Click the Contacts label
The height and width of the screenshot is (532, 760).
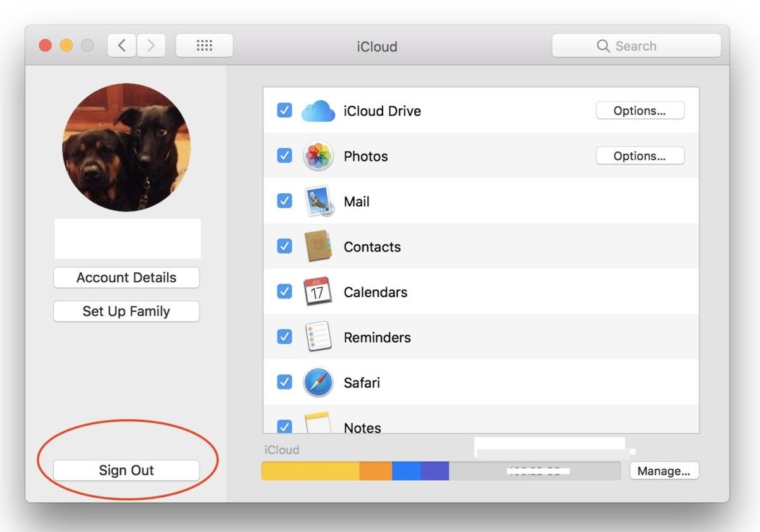coord(372,246)
